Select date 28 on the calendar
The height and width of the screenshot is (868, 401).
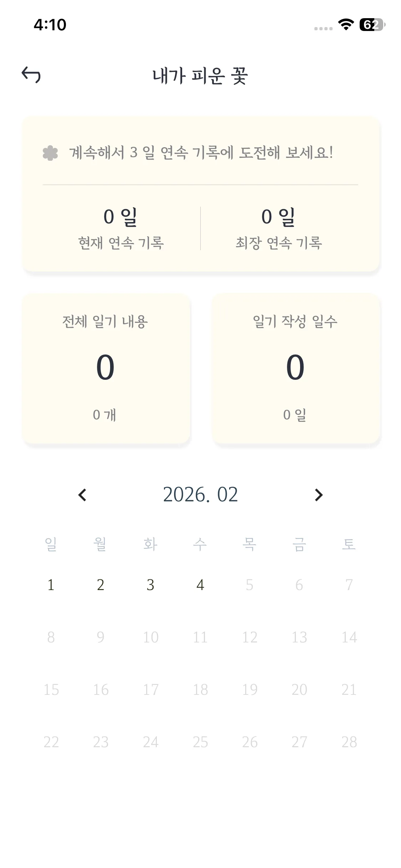(349, 742)
